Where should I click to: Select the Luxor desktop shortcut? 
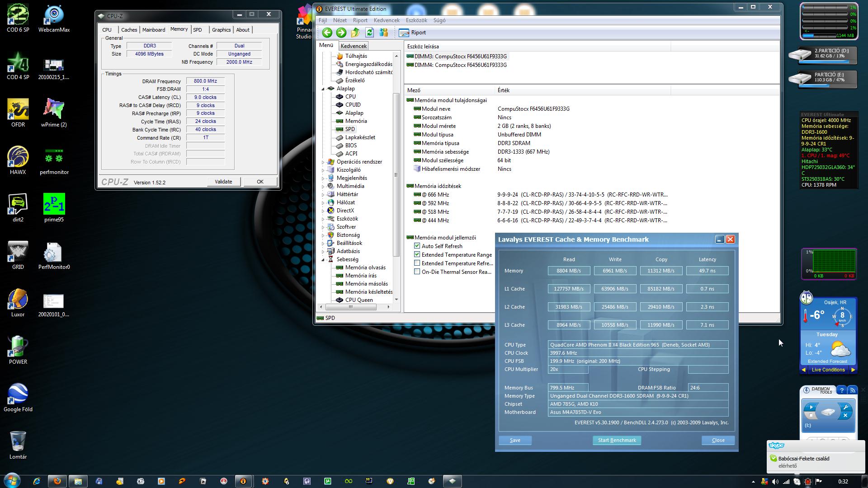[18, 303]
